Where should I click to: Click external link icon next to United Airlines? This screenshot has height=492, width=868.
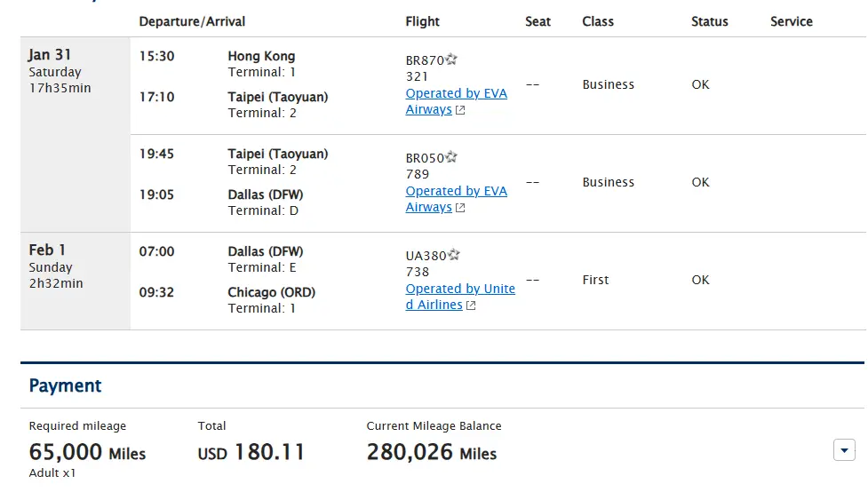coord(471,306)
